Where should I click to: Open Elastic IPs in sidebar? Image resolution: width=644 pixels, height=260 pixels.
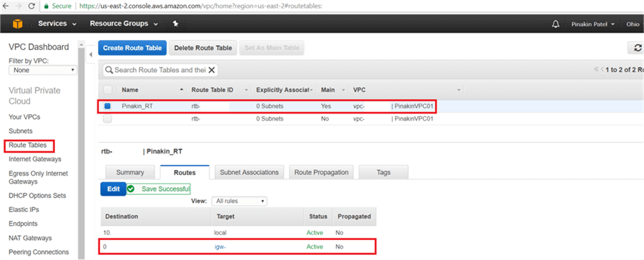24,209
